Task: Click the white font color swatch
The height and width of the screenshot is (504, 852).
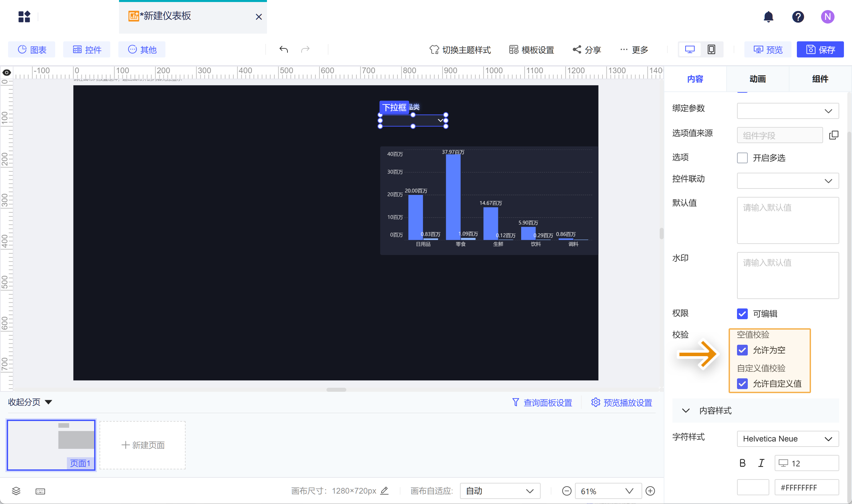Action: 752,487
